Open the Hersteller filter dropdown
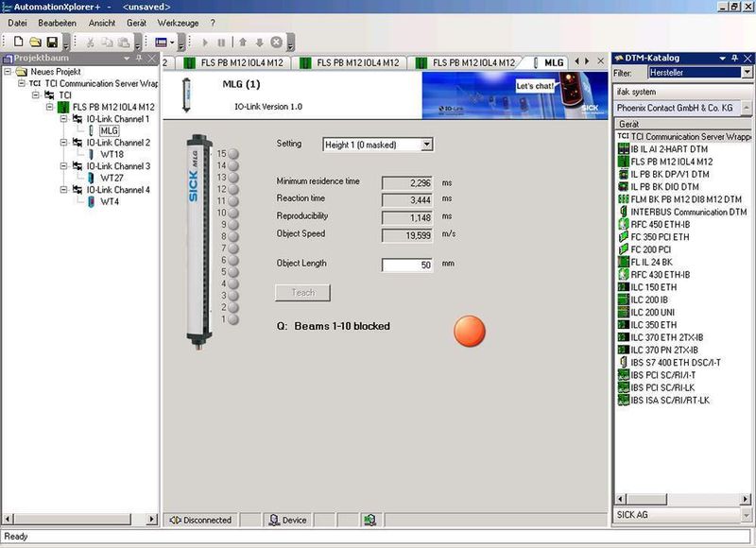The width and height of the screenshot is (756, 548). (x=747, y=73)
